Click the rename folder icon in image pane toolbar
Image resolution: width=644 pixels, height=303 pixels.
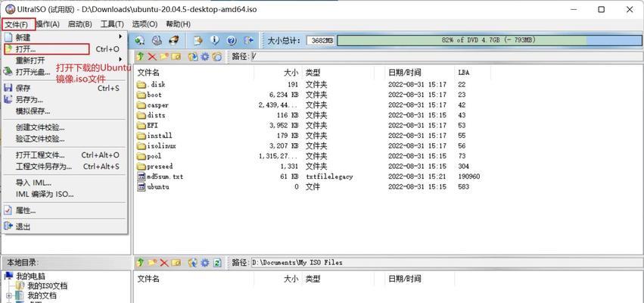176,56
